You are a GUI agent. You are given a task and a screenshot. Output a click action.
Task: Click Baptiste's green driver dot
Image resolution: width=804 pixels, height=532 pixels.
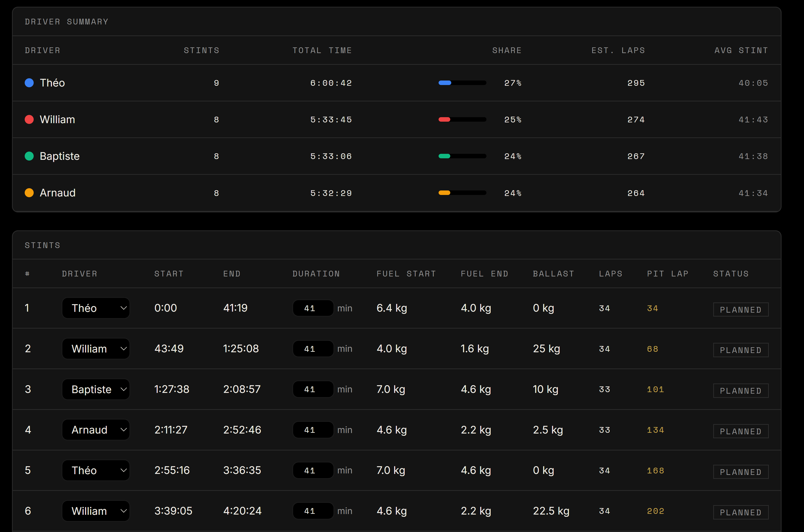(x=29, y=156)
